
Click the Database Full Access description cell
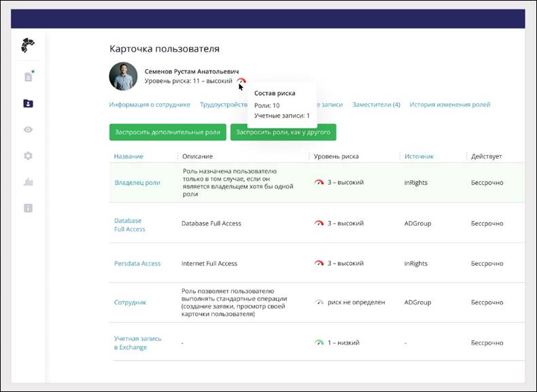(x=211, y=224)
